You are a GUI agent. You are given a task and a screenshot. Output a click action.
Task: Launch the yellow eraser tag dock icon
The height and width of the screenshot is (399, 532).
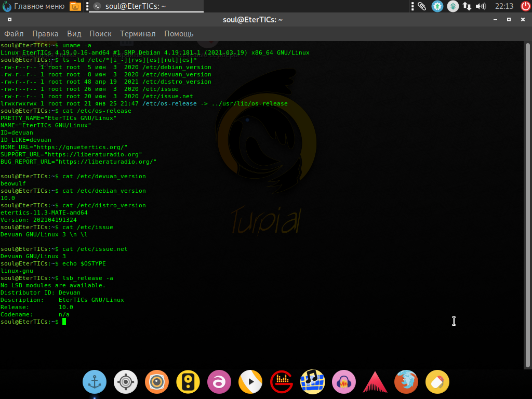coord(437,382)
